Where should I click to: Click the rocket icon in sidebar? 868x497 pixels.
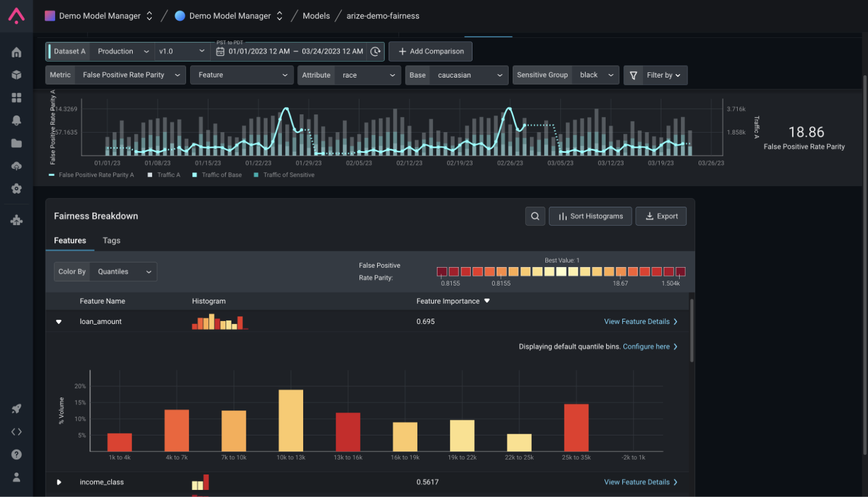pyautogui.click(x=17, y=409)
